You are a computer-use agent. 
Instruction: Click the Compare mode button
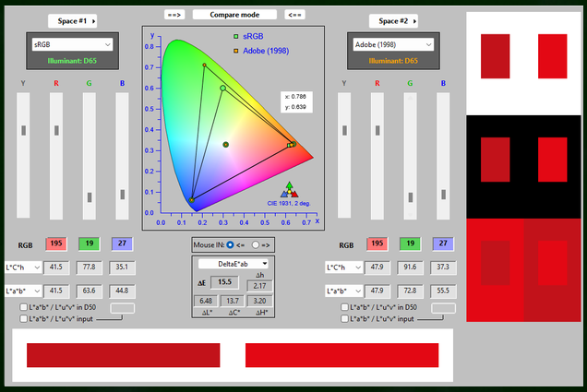pyautogui.click(x=234, y=15)
